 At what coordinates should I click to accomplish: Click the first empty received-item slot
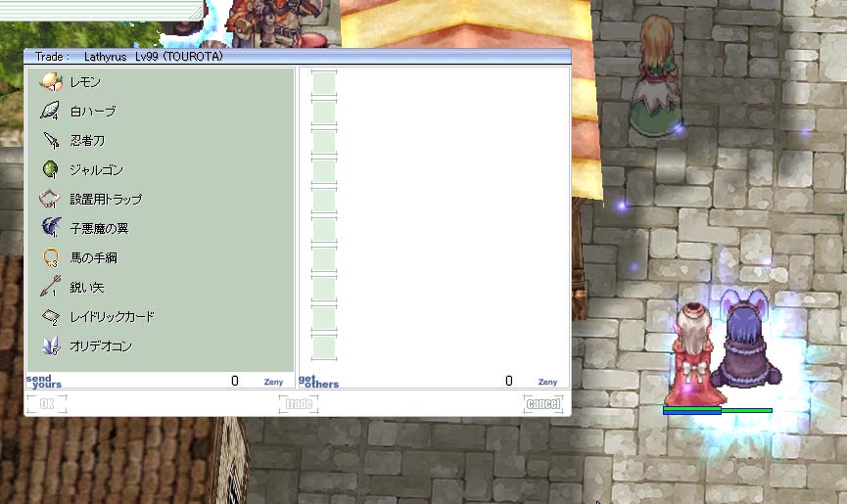point(324,82)
